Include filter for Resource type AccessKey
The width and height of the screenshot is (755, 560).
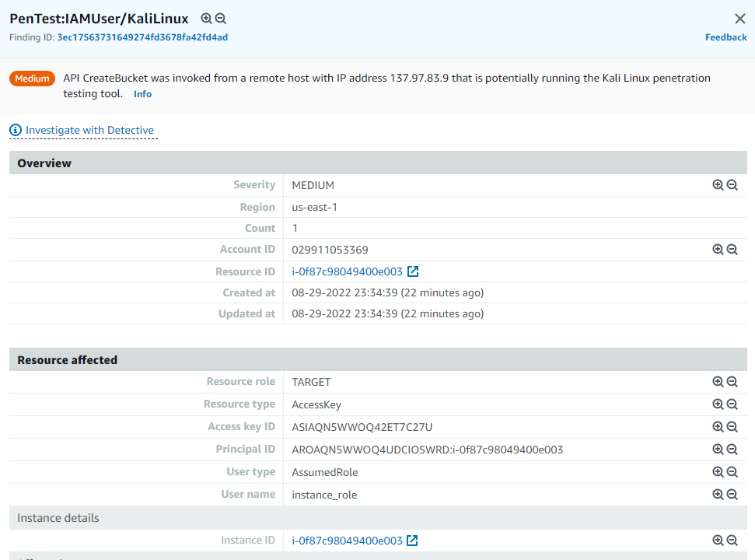coord(718,404)
